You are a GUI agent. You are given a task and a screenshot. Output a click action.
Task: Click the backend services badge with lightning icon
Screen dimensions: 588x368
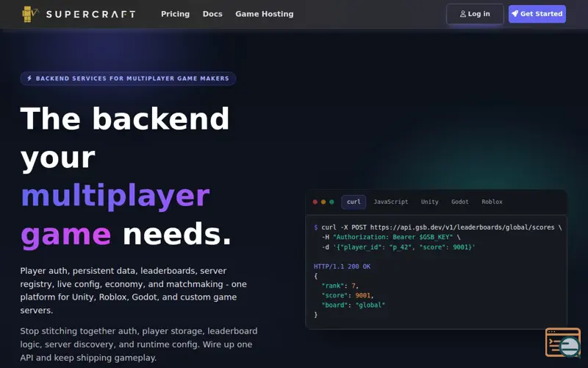click(128, 79)
